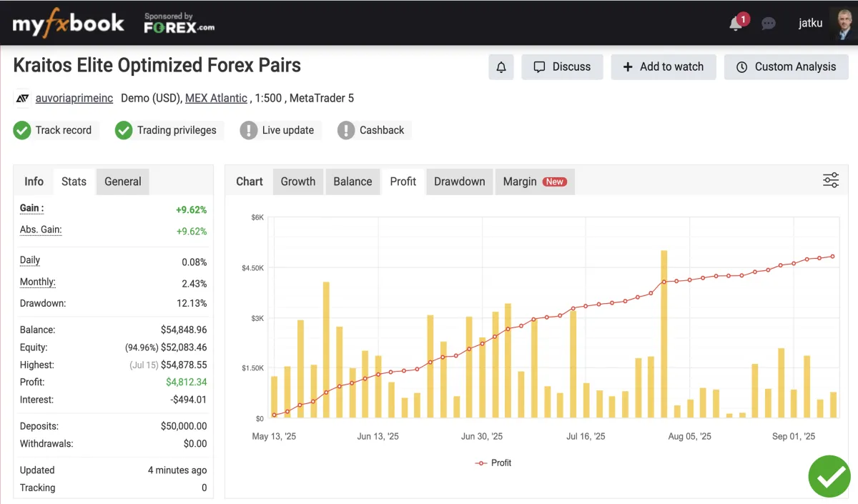Open chart settings sliders icon
The image size is (858, 504).
click(x=830, y=180)
